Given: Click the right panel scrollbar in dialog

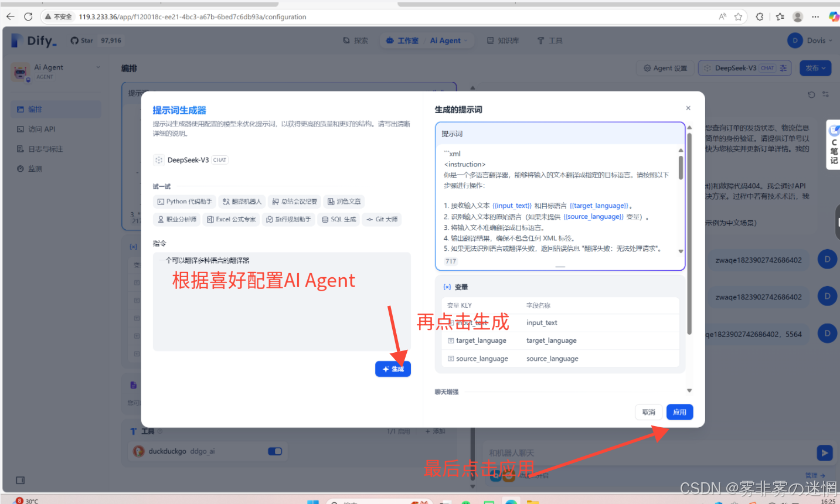Looking at the screenshot, I should click(689, 234).
